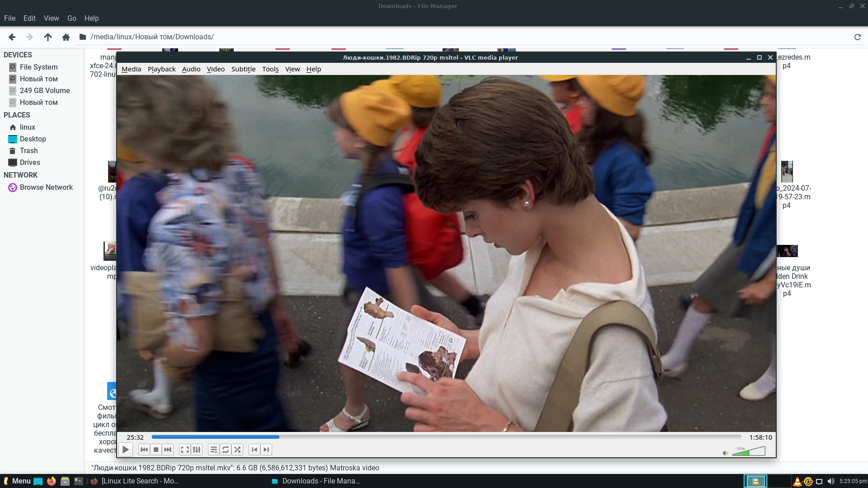Open Trash in sidebar

click(28, 151)
